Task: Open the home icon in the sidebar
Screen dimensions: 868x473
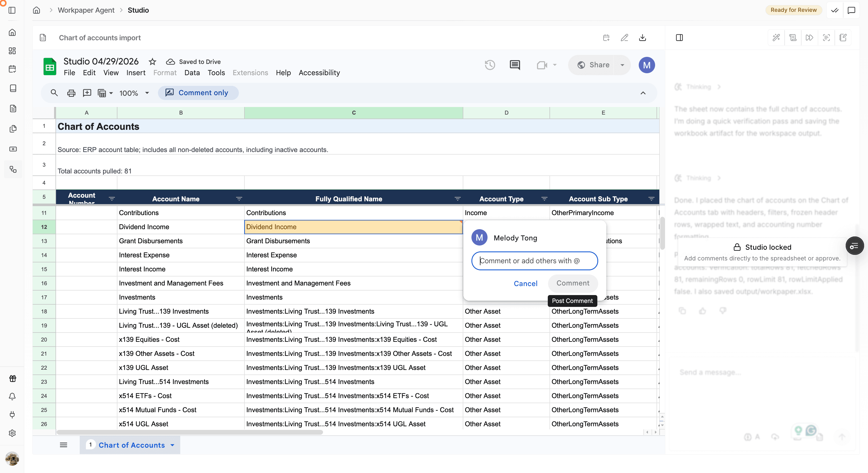Action: [x=12, y=32]
